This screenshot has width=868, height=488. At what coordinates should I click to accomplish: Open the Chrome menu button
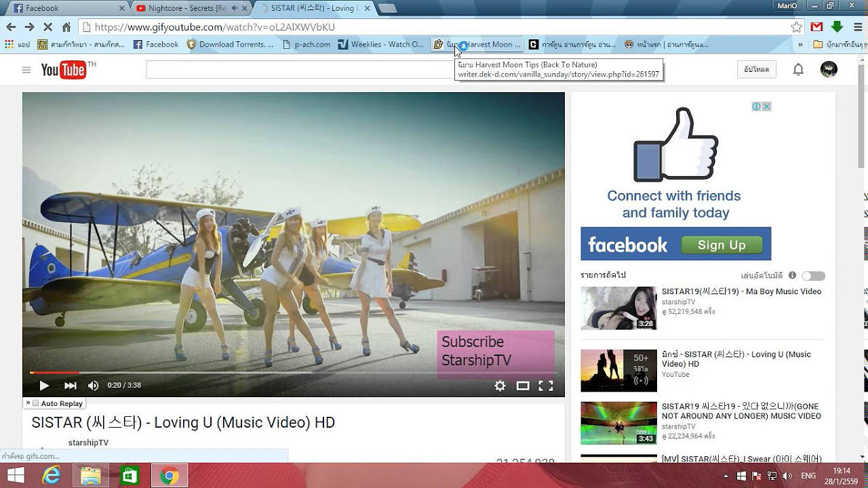coord(856,27)
